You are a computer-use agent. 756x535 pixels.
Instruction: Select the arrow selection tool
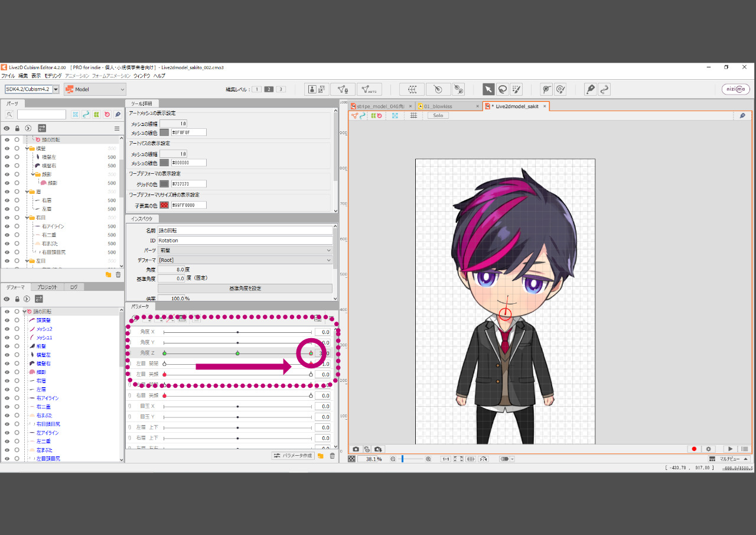tap(488, 89)
